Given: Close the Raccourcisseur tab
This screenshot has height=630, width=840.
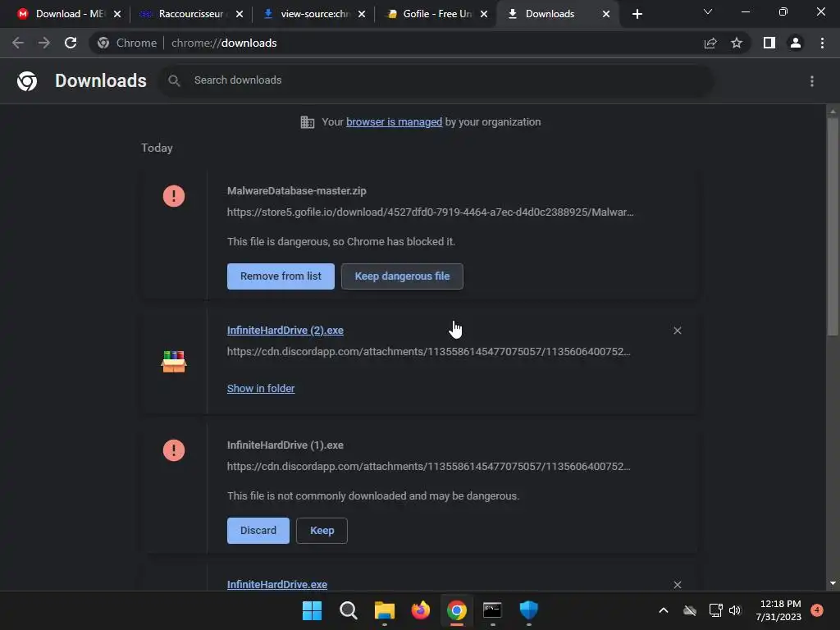Looking at the screenshot, I should pyautogui.click(x=240, y=14).
